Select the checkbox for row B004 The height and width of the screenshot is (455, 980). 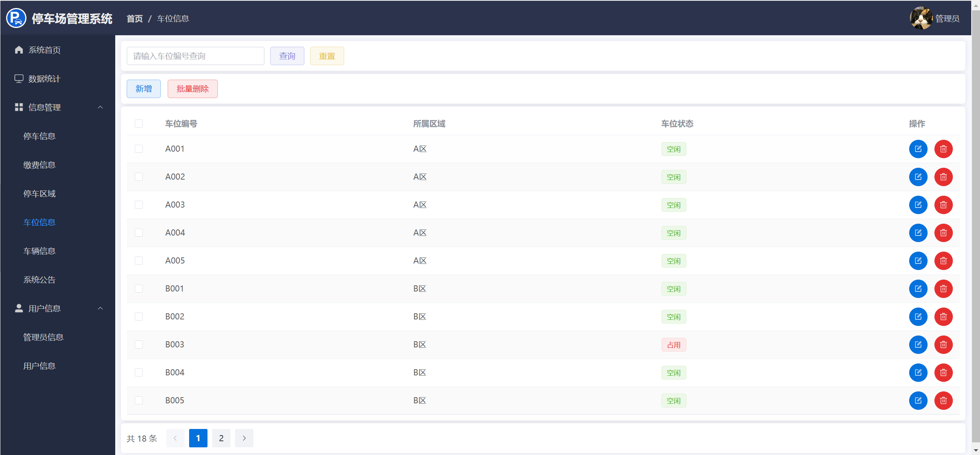click(x=139, y=373)
